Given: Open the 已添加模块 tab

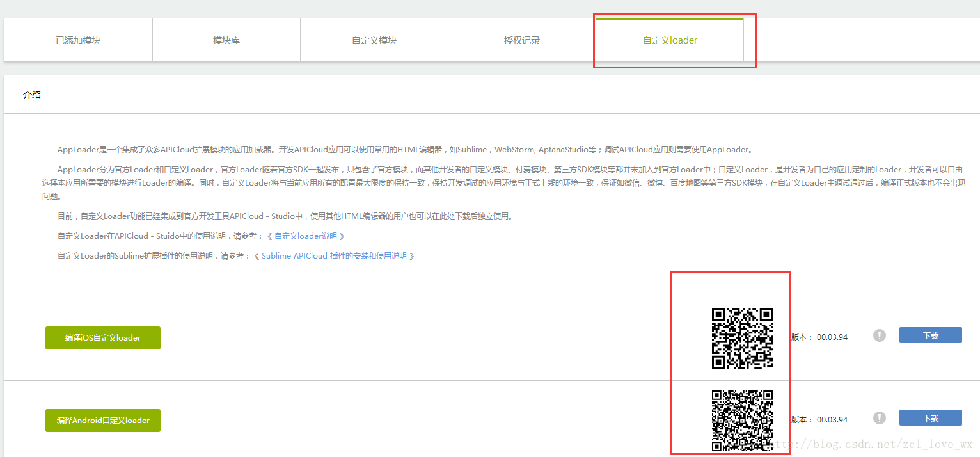Looking at the screenshot, I should 78,40.
